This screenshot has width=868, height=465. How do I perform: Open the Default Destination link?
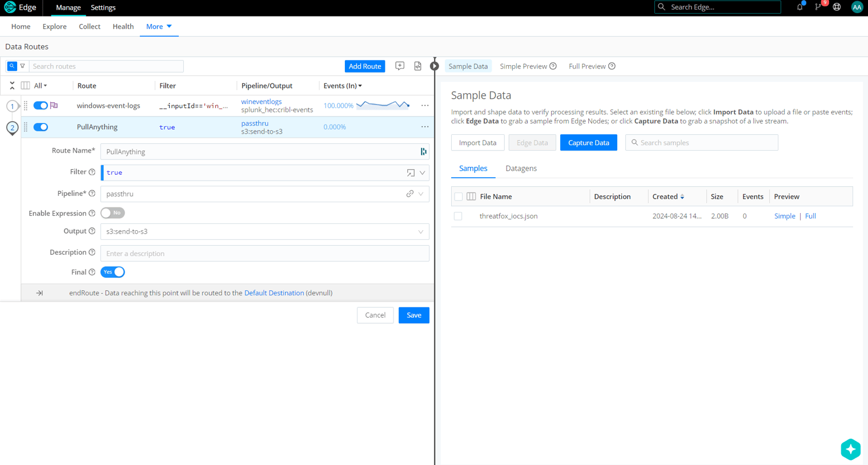[x=274, y=293]
